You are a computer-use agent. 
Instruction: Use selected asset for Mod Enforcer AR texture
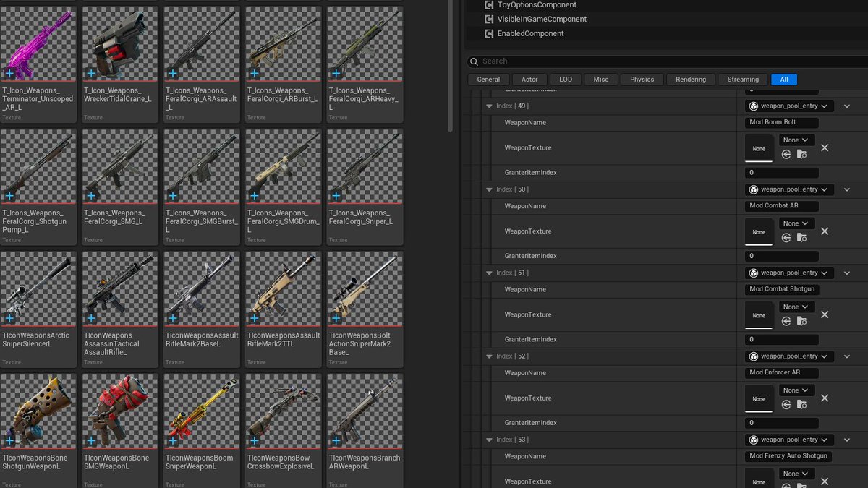787,404
